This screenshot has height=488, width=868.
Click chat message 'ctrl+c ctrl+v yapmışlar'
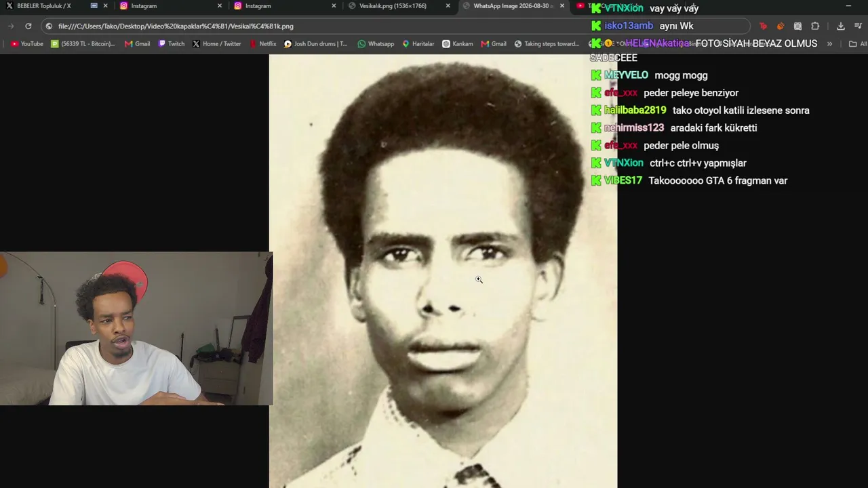coord(698,163)
